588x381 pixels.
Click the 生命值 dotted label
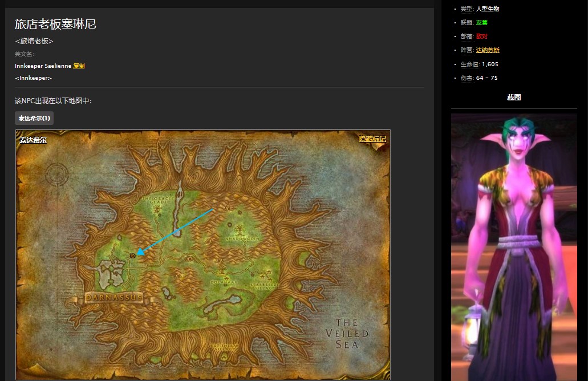click(469, 64)
